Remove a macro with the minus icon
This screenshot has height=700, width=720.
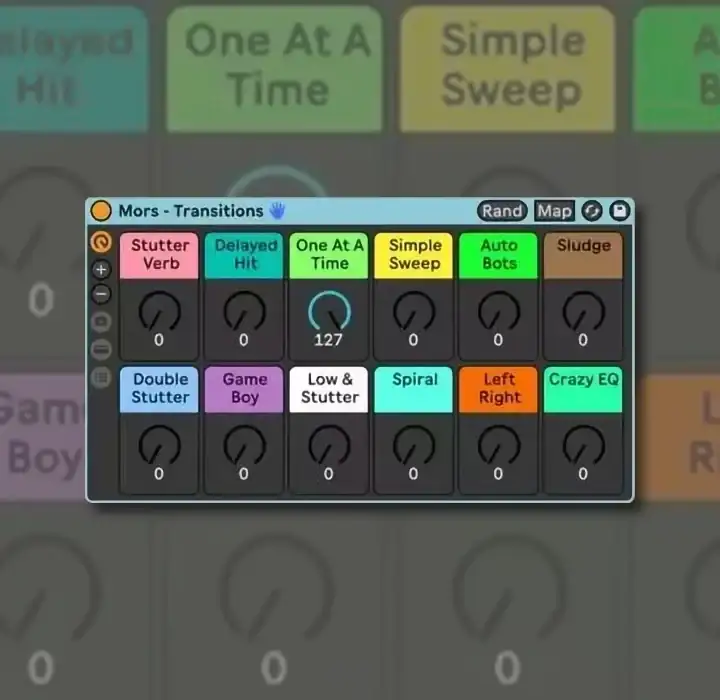pos(101,294)
